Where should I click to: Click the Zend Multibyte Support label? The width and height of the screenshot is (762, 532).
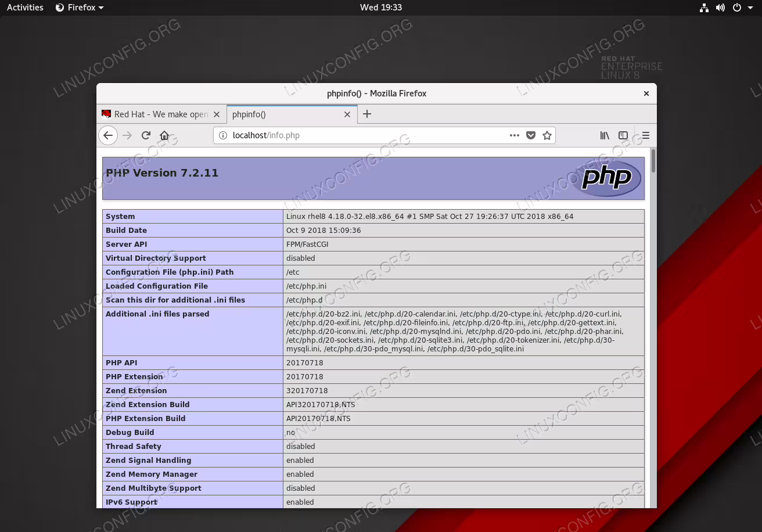153,488
